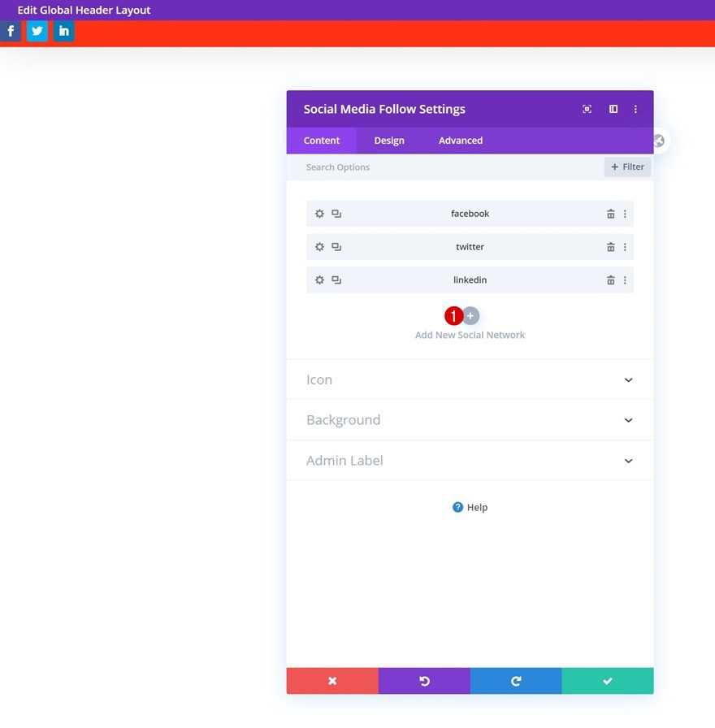Save settings with the green checkmark
This screenshot has width=715, height=728.
pos(607,681)
